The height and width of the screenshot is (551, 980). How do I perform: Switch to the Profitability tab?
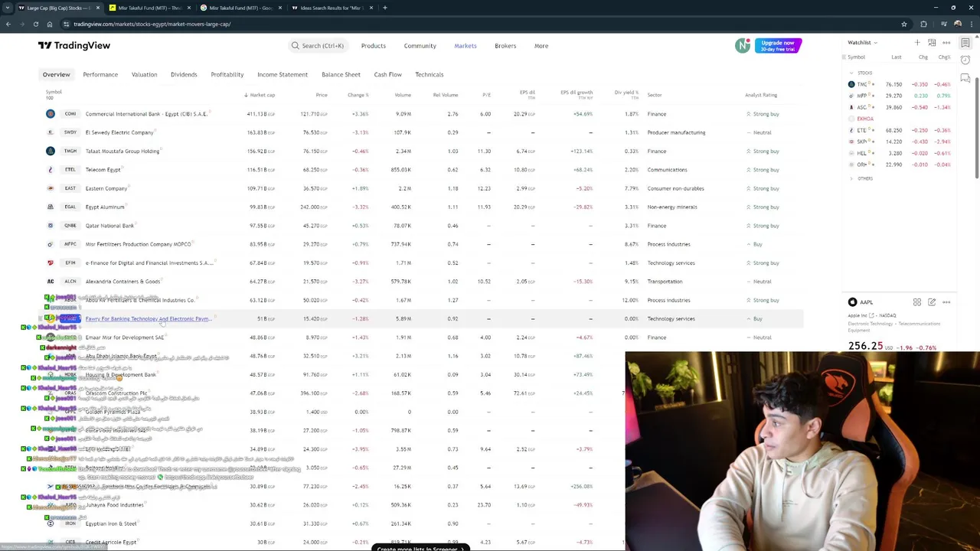(x=227, y=74)
